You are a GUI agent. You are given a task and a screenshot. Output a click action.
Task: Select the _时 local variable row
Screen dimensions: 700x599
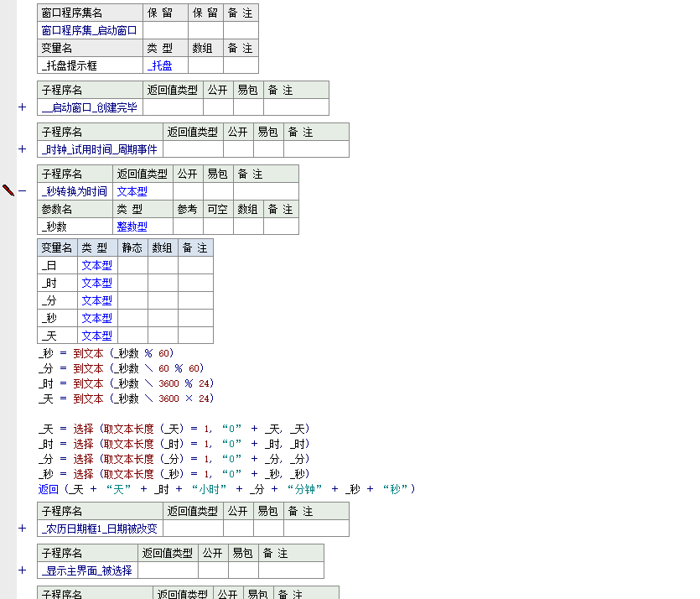[x=125, y=283]
